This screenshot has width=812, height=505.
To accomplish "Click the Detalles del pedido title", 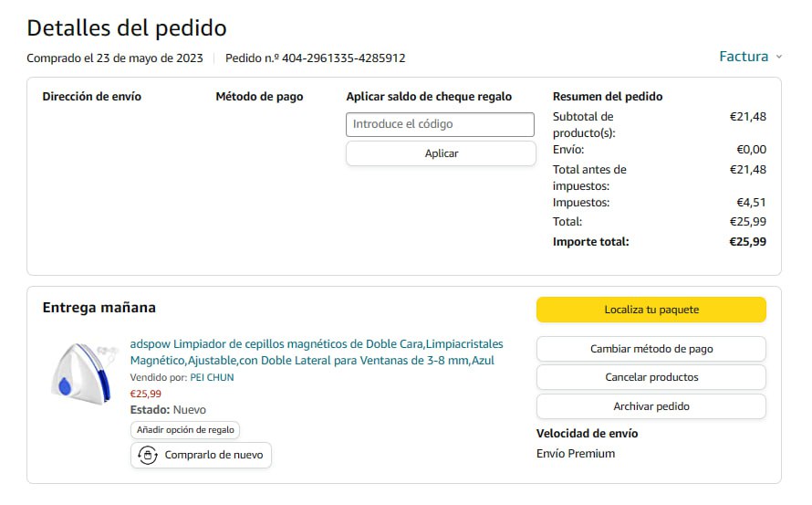I will tap(127, 28).
